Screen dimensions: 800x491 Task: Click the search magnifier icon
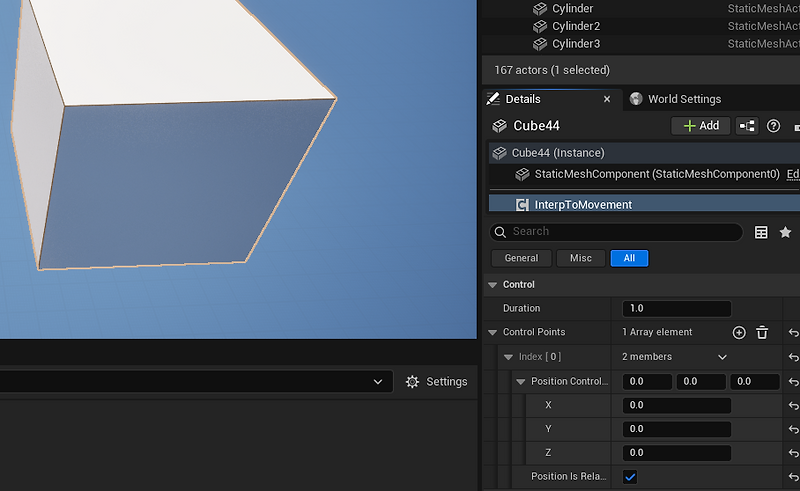pos(501,232)
